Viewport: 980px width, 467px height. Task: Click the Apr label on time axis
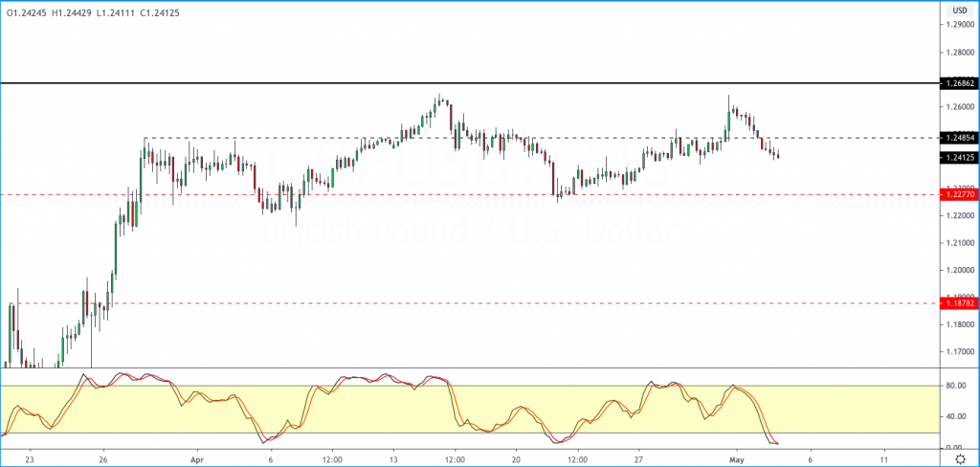pos(197,458)
